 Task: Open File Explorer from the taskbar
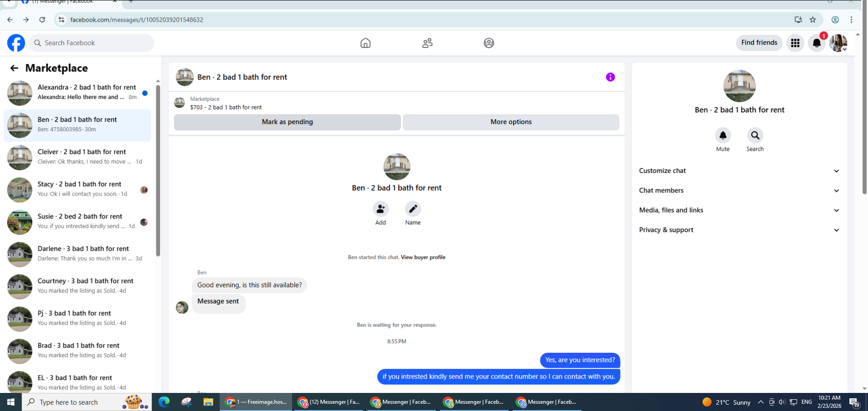208,402
